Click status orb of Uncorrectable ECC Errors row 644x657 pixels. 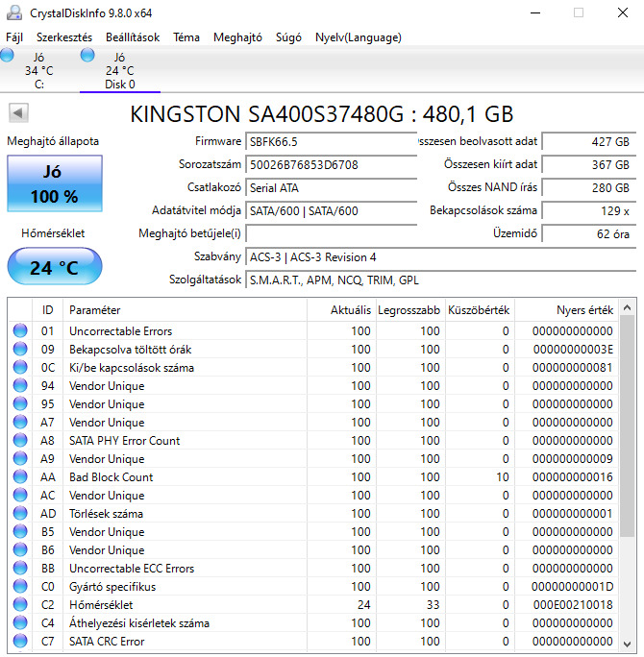[20, 568]
